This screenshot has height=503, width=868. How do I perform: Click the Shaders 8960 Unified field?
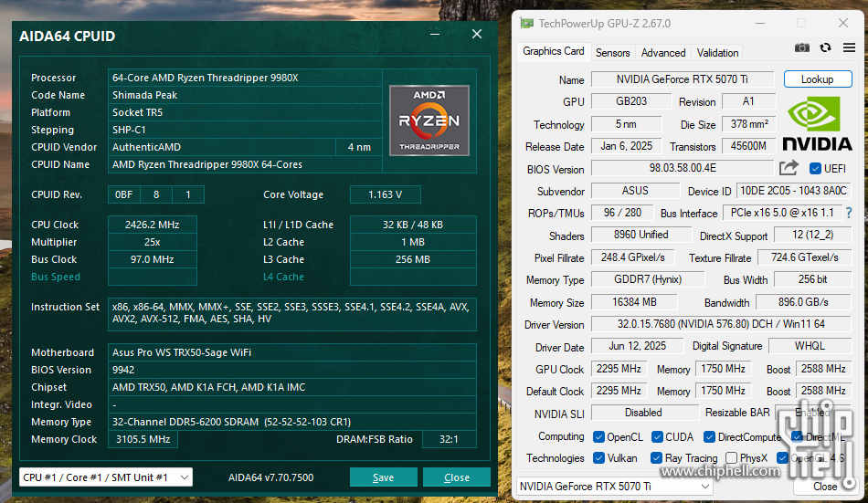coord(641,235)
